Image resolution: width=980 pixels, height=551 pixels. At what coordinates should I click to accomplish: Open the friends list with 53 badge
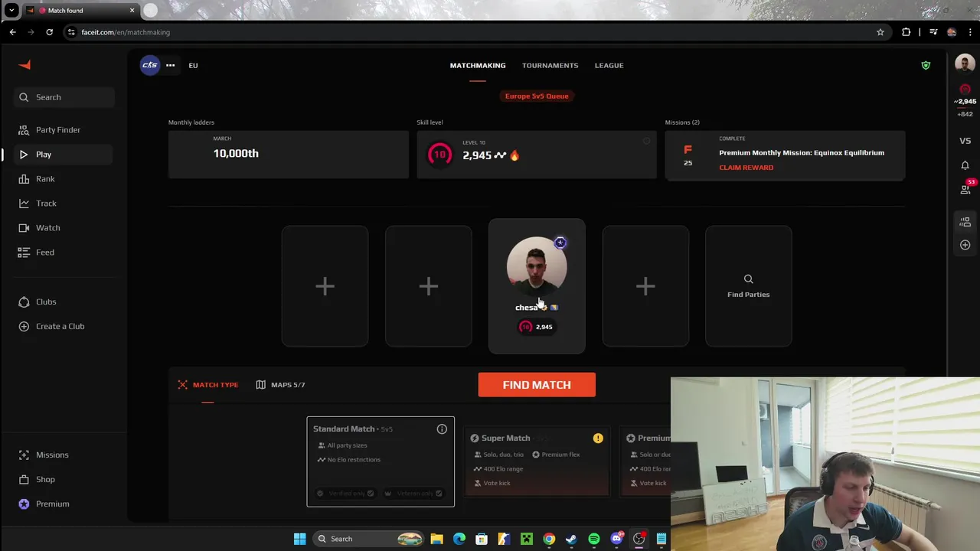click(966, 188)
